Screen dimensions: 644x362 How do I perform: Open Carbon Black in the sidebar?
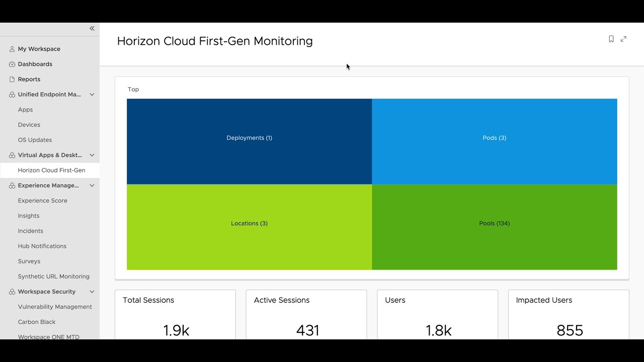(x=37, y=322)
